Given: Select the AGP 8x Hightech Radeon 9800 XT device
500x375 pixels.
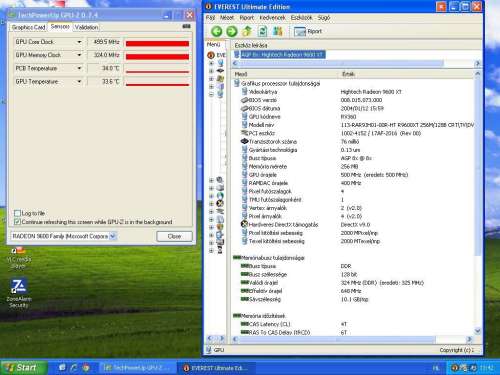Looking at the screenshot, I should click(282, 54).
